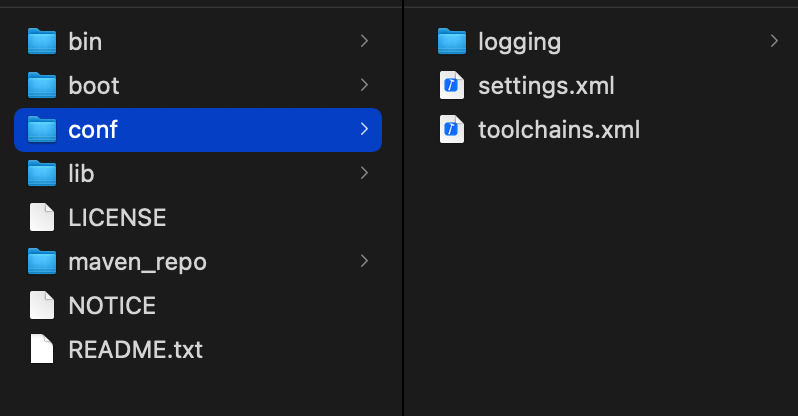Viewport: 798px width, 416px height.
Task: Expand the maven_repo folder chevron
Action: pyautogui.click(x=364, y=261)
